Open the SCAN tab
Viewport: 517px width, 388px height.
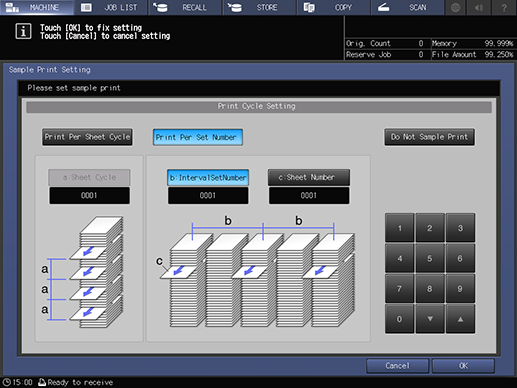pos(408,7)
